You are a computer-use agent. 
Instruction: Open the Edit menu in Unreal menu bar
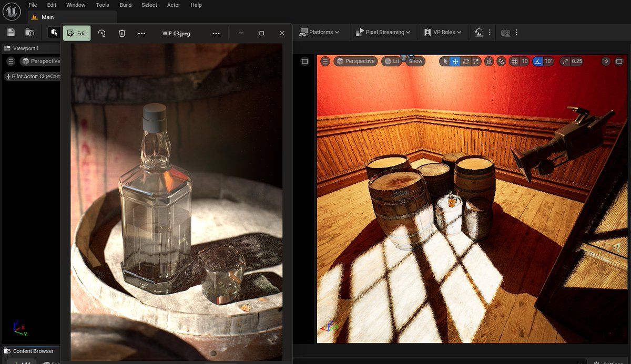(x=52, y=5)
